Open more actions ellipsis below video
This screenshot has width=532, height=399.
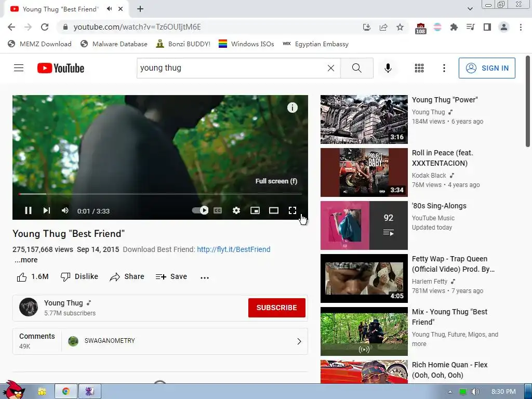point(205,277)
